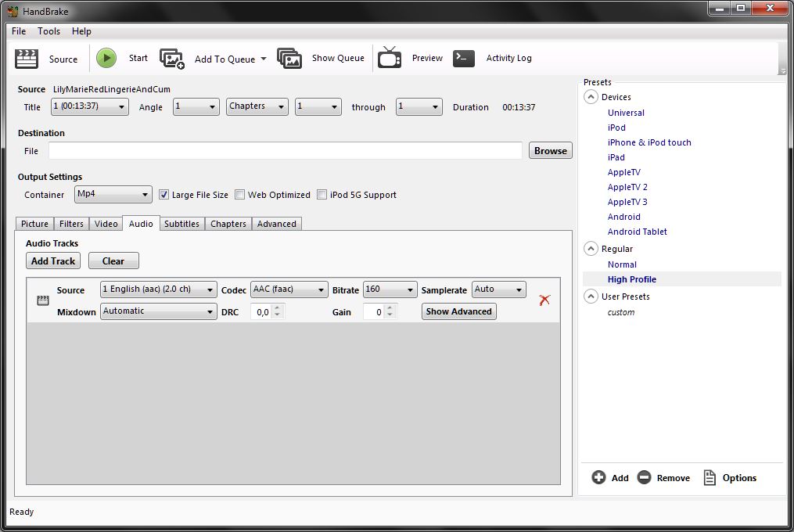The height and width of the screenshot is (532, 794).
Task: Collapse the User Presets group
Action: coord(591,297)
